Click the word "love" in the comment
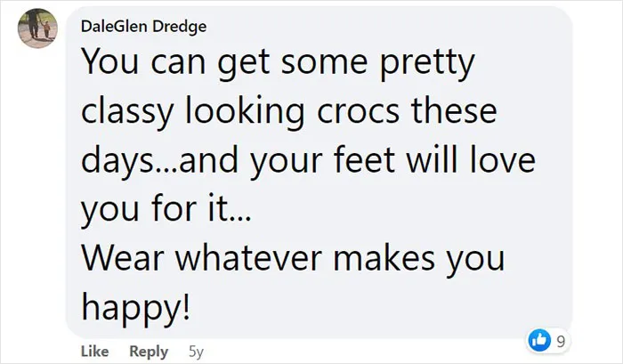Viewport: 623px width, 364px height. (503, 159)
